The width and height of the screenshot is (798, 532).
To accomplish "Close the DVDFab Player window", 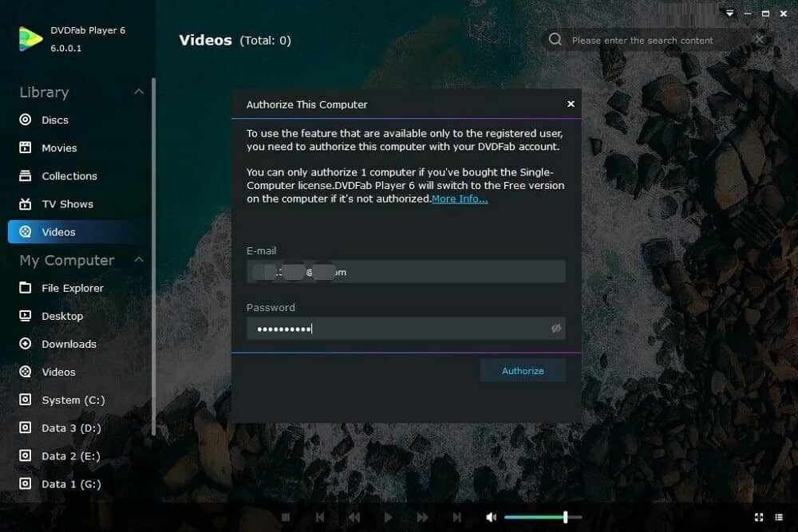I will pos(784,14).
